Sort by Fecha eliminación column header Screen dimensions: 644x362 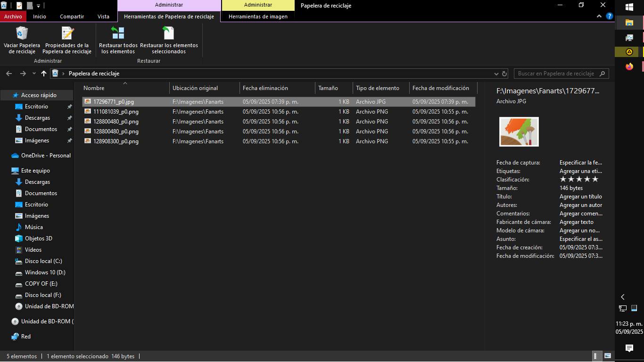(x=265, y=88)
